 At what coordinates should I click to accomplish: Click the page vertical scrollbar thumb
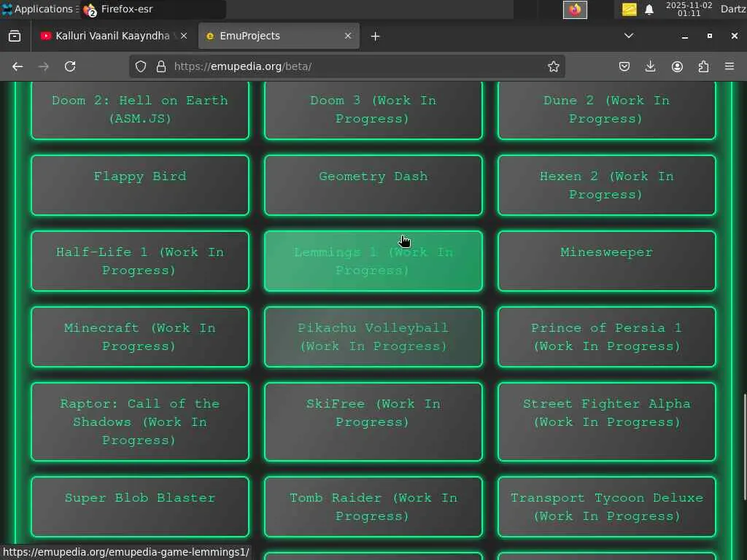point(744,447)
